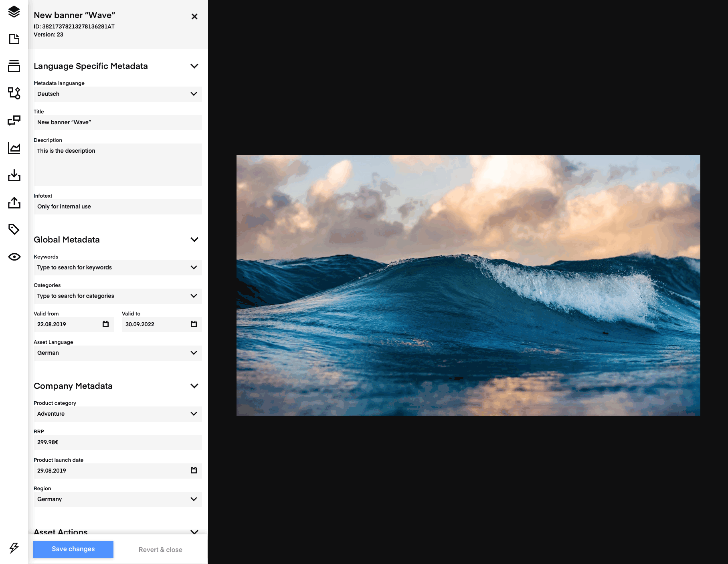Viewport: 728px width, 564px height.
Task: Open the Metadata language dropdown showing Deutsch
Action: coord(194,94)
